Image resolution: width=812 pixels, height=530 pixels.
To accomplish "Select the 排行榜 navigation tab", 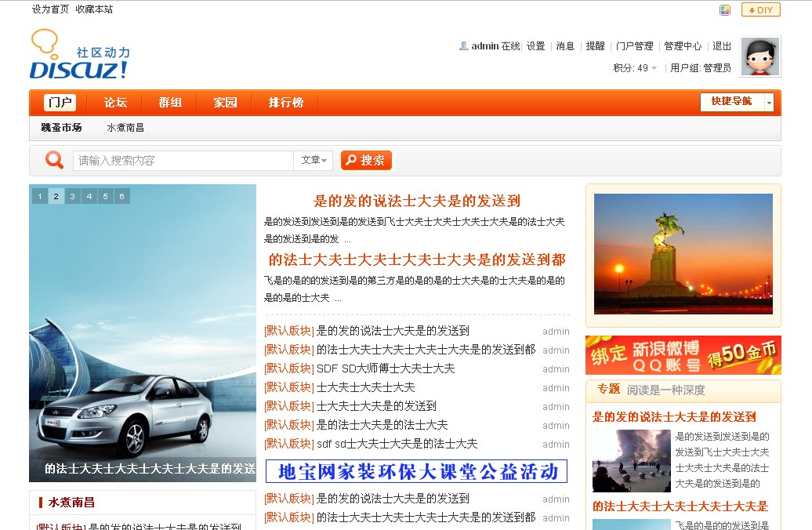I will [286, 102].
